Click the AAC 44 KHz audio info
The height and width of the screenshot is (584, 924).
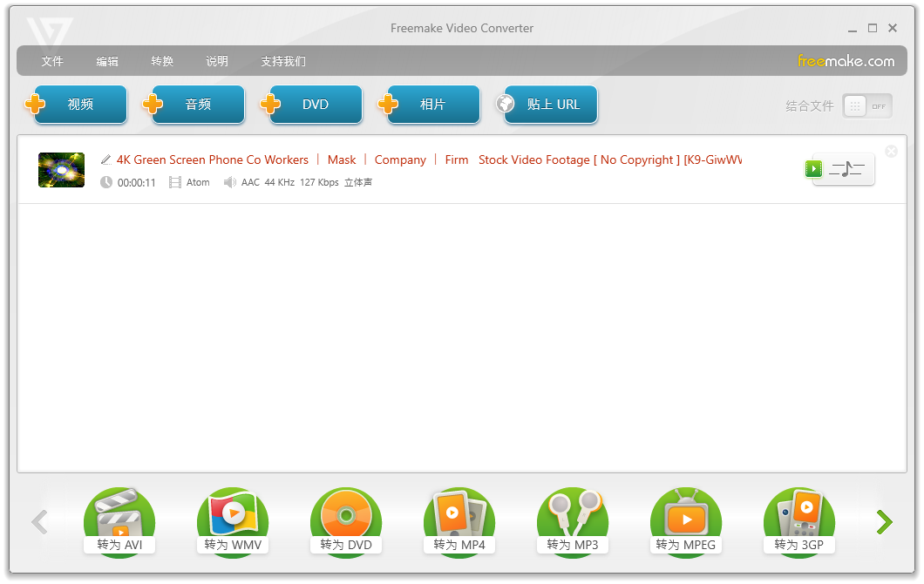307,183
